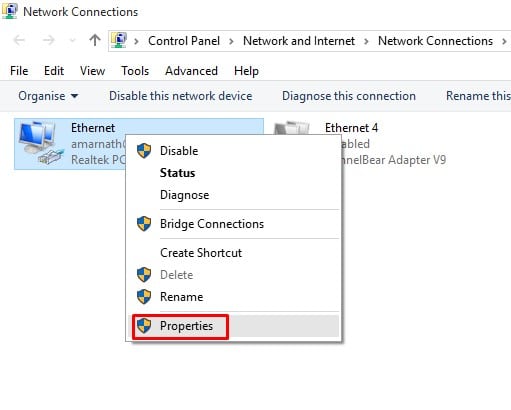511x410 pixels.
Task: Expand the chevron after Network and Internet
Action: point(366,41)
